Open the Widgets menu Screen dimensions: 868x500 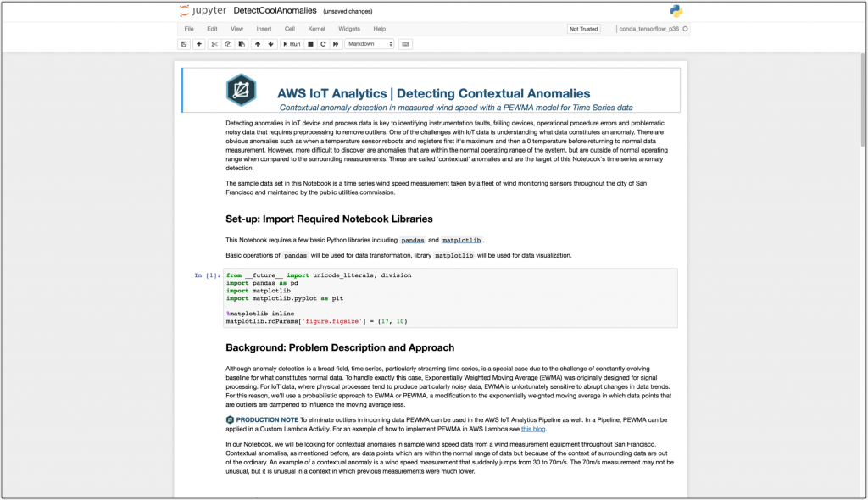348,29
